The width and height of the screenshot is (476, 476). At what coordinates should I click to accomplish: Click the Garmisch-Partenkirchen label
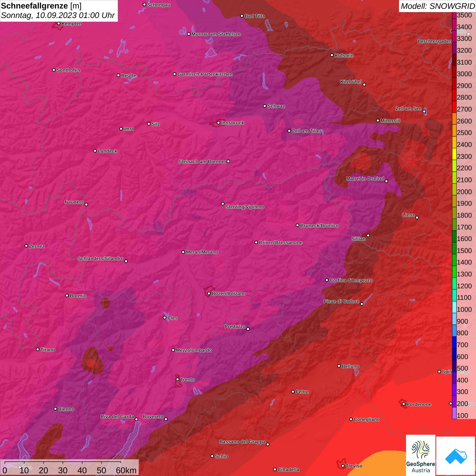pos(205,74)
